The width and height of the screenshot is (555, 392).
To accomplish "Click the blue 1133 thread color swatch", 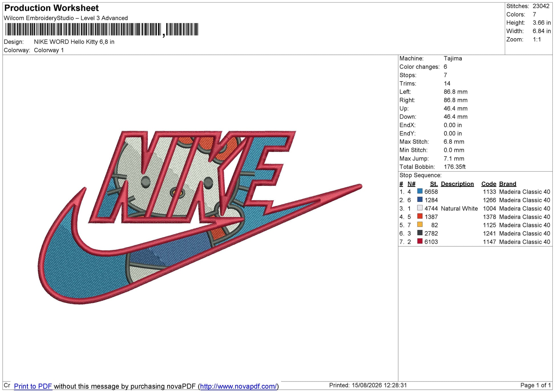I will tap(420, 191).
